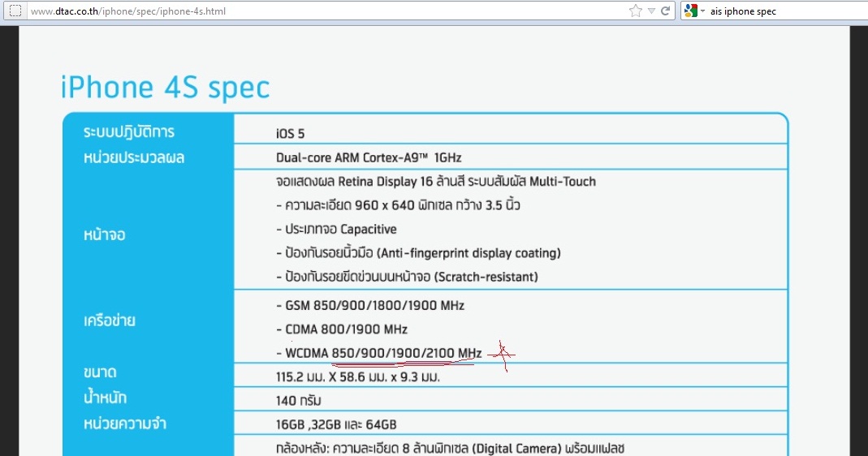
Task: Click the 'ประเภทจอ Capacitive' line
Action: [x=336, y=229]
